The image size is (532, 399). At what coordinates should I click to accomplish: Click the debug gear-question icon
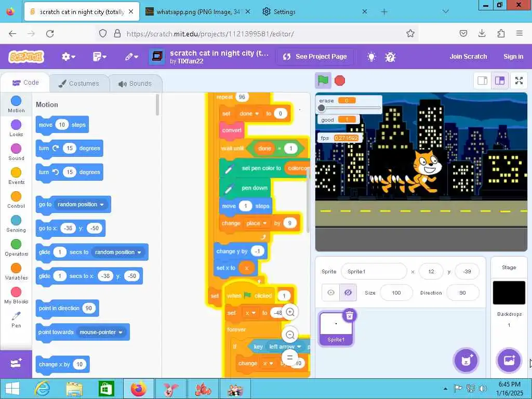coord(390,57)
